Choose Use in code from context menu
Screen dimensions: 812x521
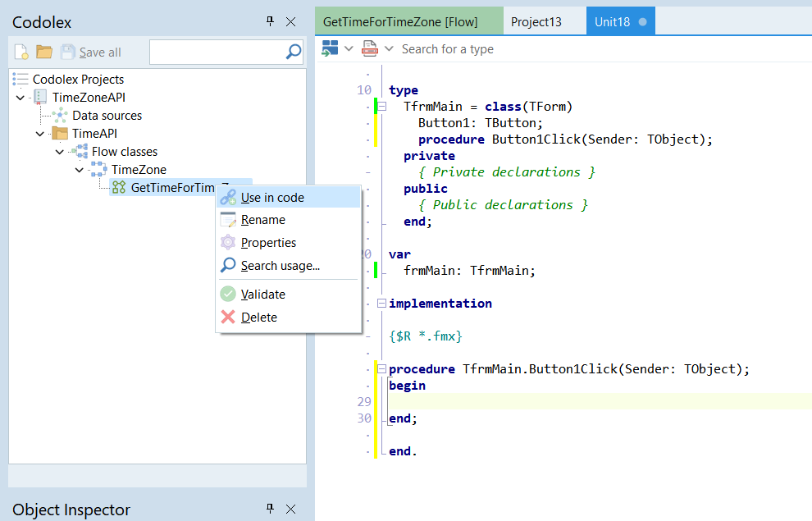coord(289,197)
